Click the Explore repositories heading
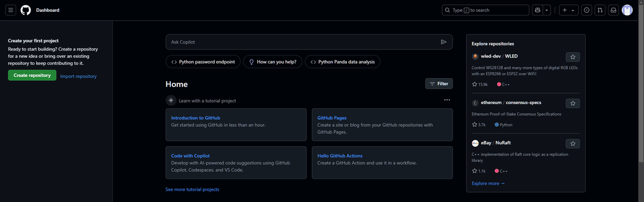This screenshot has height=202, width=644. (x=493, y=44)
